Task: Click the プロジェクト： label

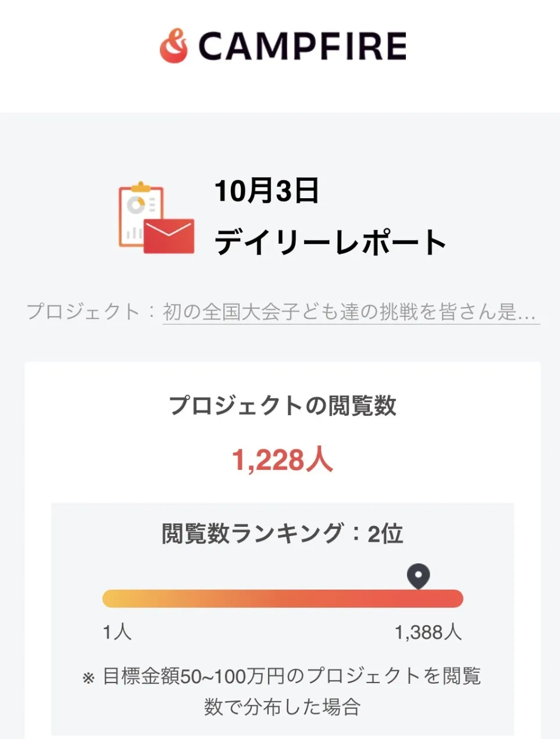Action: tap(91, 312)
